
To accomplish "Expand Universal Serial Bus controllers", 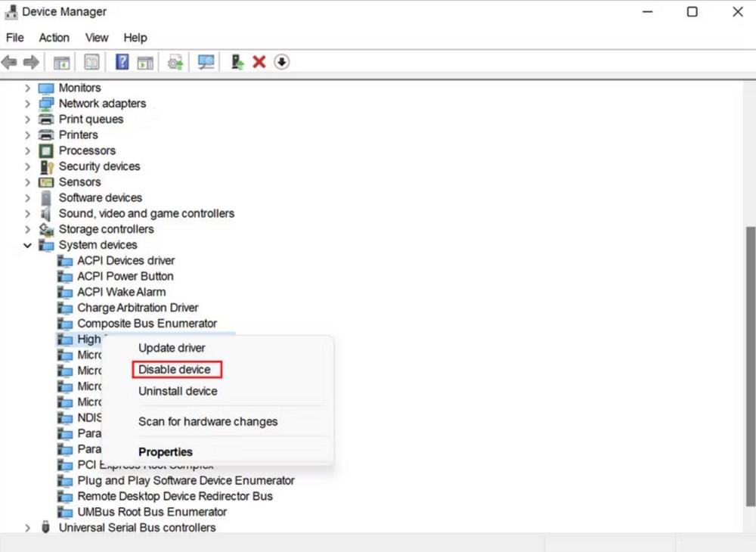I will click(28, 528).
